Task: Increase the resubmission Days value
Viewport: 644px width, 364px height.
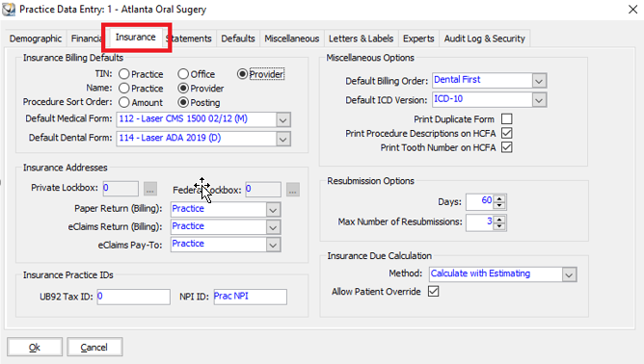Action: tap(499, 198)
